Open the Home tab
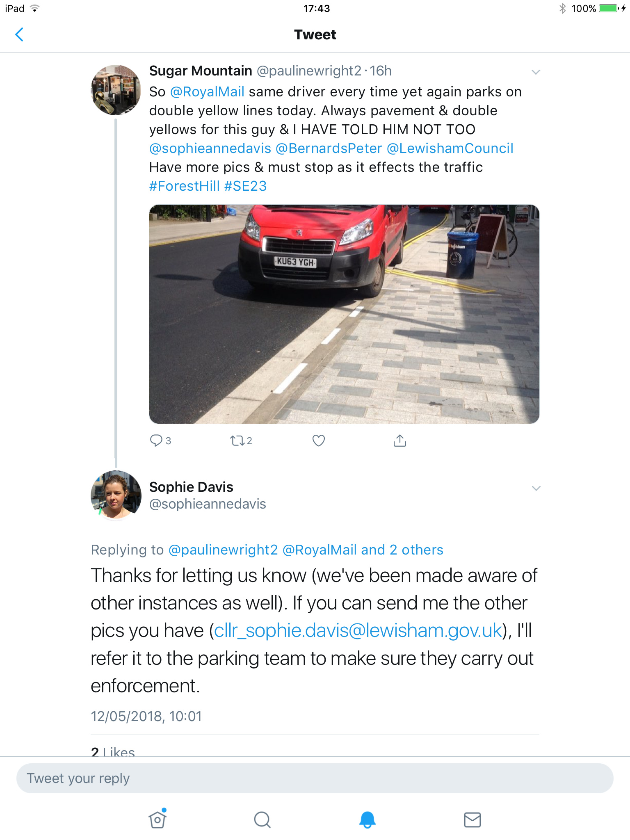Screen dimensions: 630x840 pos(157,819)
